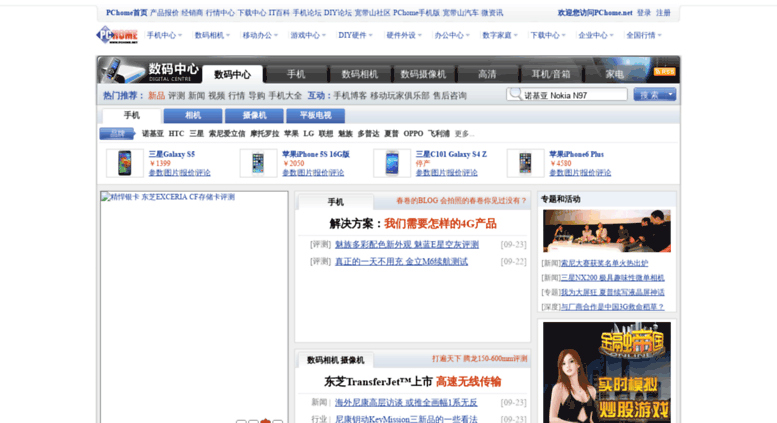Open headline 我们需要怎样的4G产品
This screenshot has width=777, height=423.
point(440,224)
